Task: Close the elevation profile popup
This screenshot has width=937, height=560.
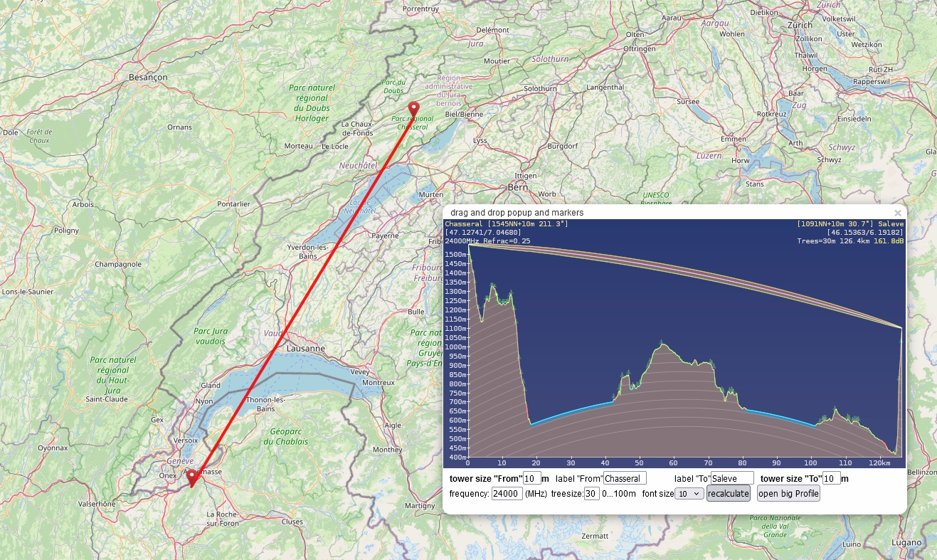Action: click(897, 213)
